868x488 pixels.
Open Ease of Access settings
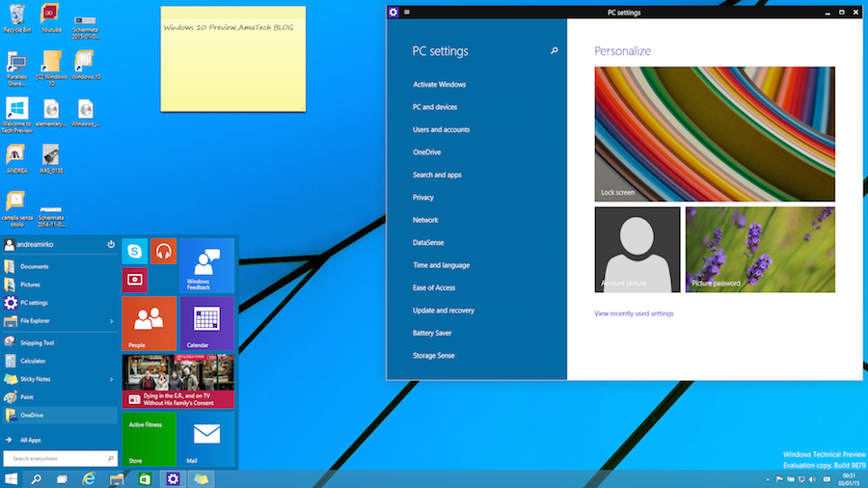(x=433, y=287)
